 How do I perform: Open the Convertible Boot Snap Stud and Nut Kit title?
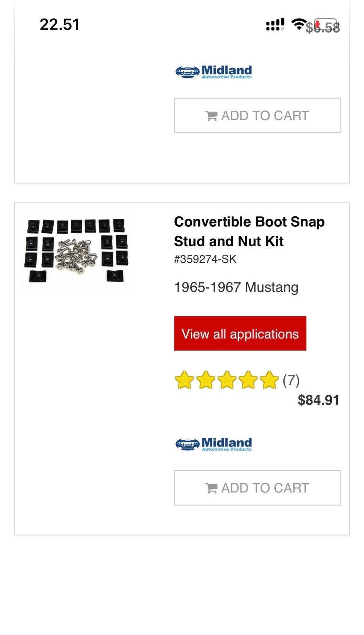pyautogui.click(x=249, y=231)
